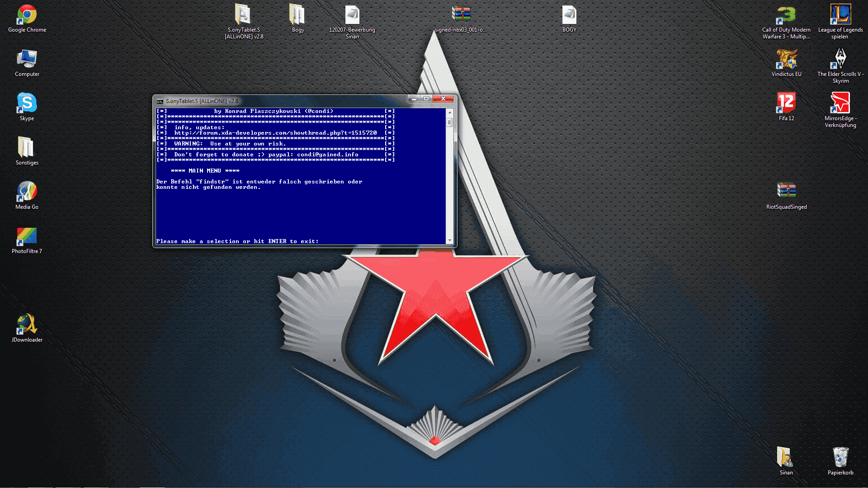Open PhotoFiltre 7 shortcut
The height and width of the screenshot is (488, 868).
click(27, 240)
